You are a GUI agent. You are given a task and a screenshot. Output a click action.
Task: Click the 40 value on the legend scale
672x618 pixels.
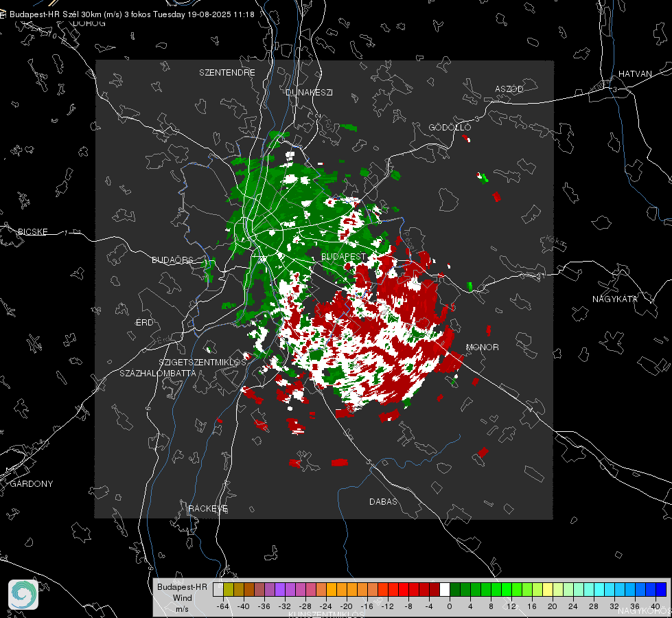(656, 606)
